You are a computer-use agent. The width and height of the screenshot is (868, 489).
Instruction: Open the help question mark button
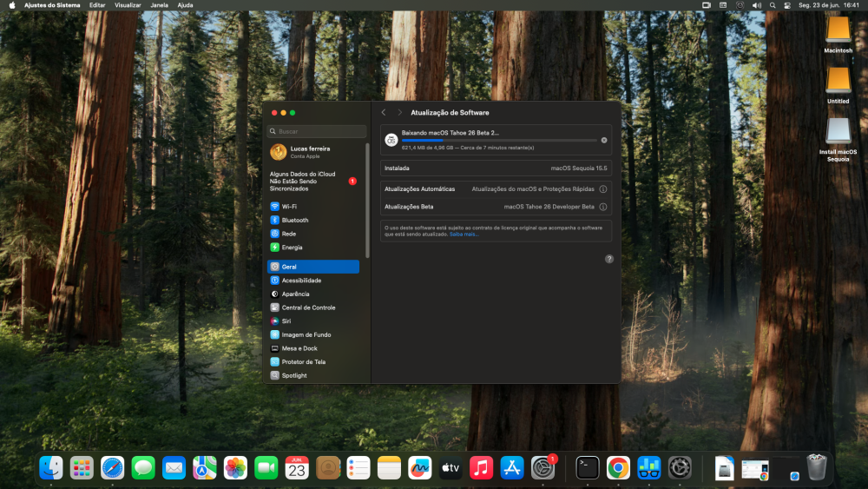click(609, 259)
